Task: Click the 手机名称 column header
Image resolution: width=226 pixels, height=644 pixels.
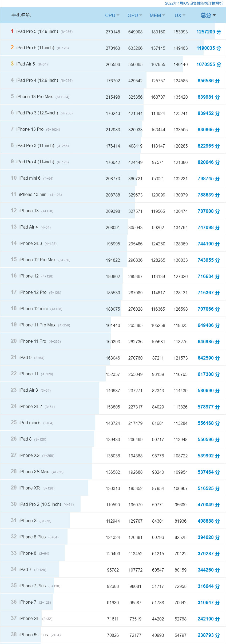Action: coord(21,15)
